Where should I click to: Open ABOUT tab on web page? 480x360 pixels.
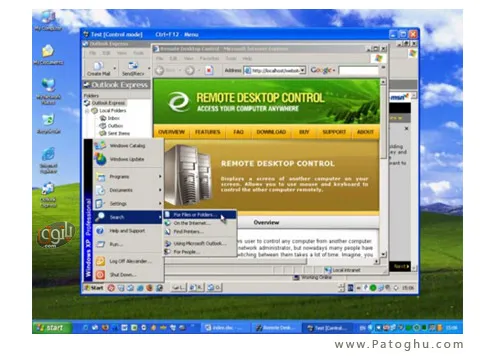click(365, 132)
